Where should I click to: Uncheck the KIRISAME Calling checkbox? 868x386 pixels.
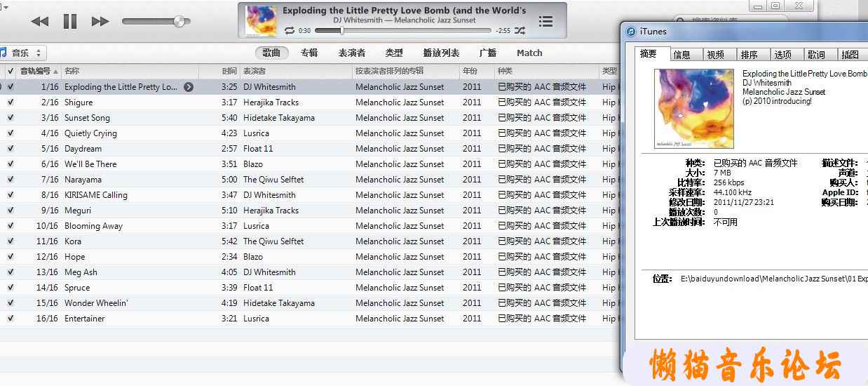[x=10, y=195]
